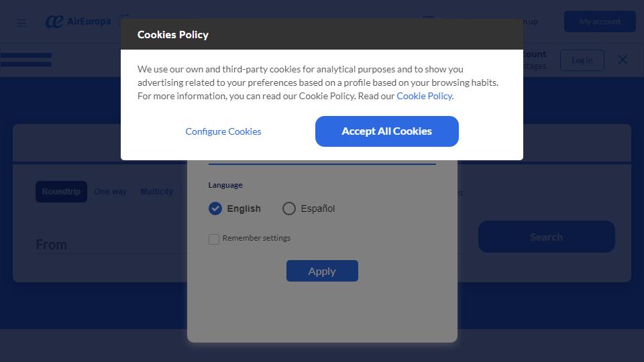Click the Log in button
The width and height of the screenshot is (644, 362).
tap(582, 60)
